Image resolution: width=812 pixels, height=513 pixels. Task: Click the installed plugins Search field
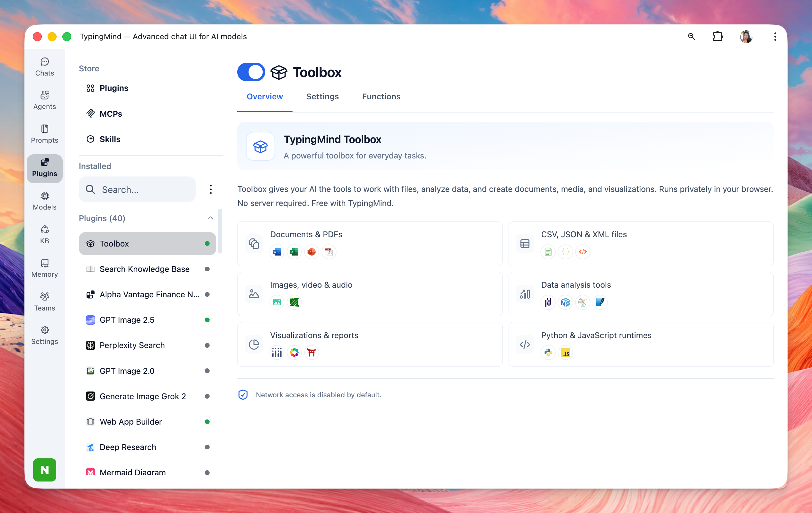137,190
